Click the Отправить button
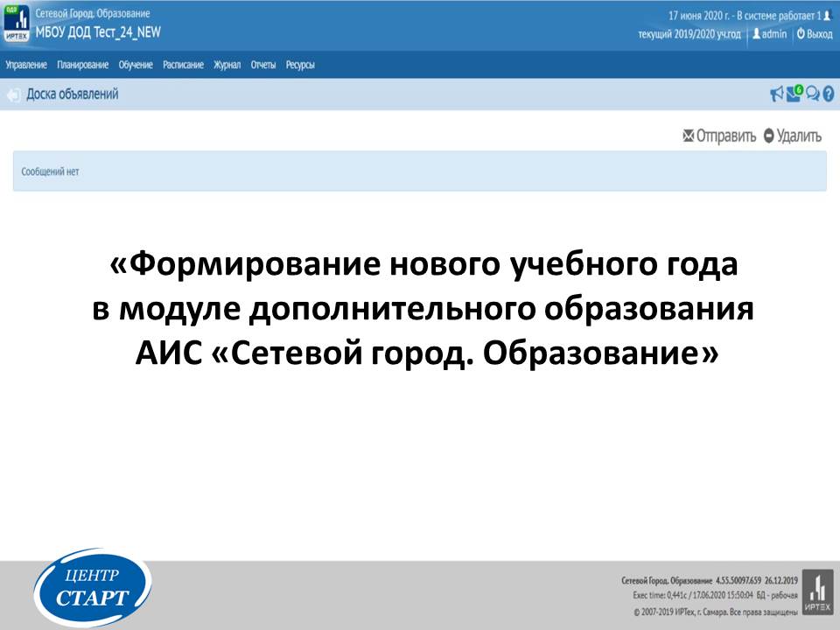The image size is (840, 630). coord(719,136)
